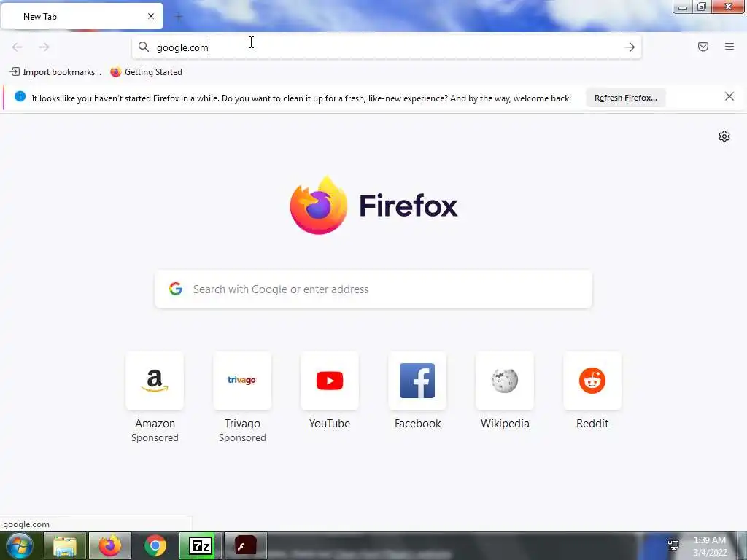The image size is (747, 560).
Task: Click the back navigation arrow
Action: click(18, 47)
